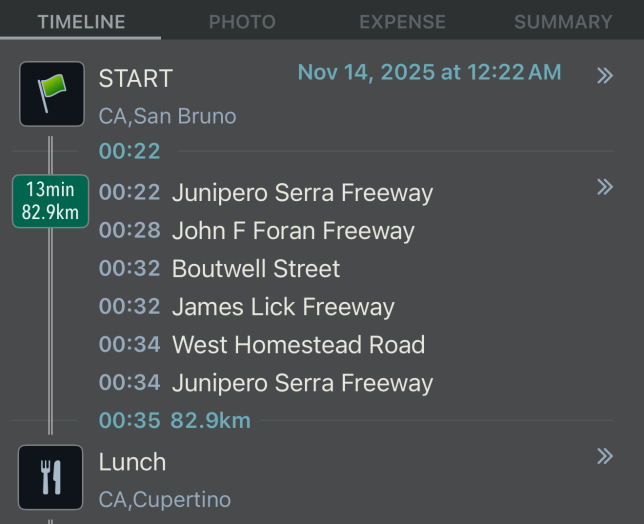Tap the Nov 14, 2025 start date

429,73
